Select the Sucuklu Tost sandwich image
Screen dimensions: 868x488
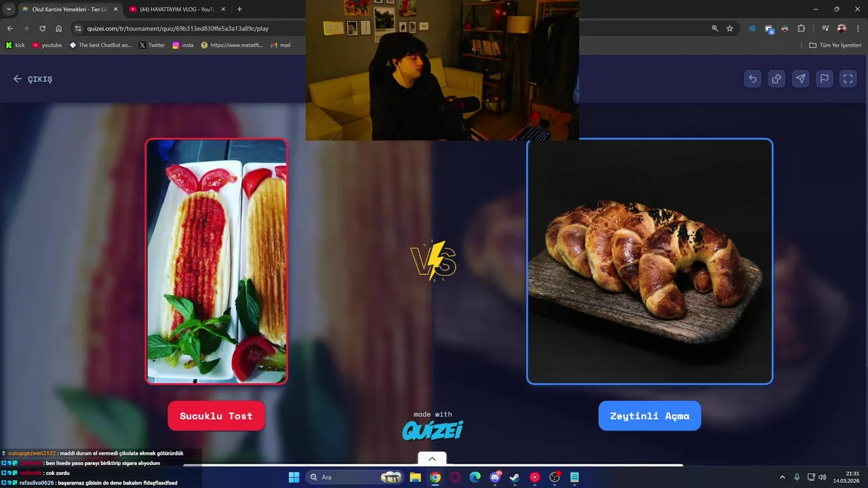point(216,262)
